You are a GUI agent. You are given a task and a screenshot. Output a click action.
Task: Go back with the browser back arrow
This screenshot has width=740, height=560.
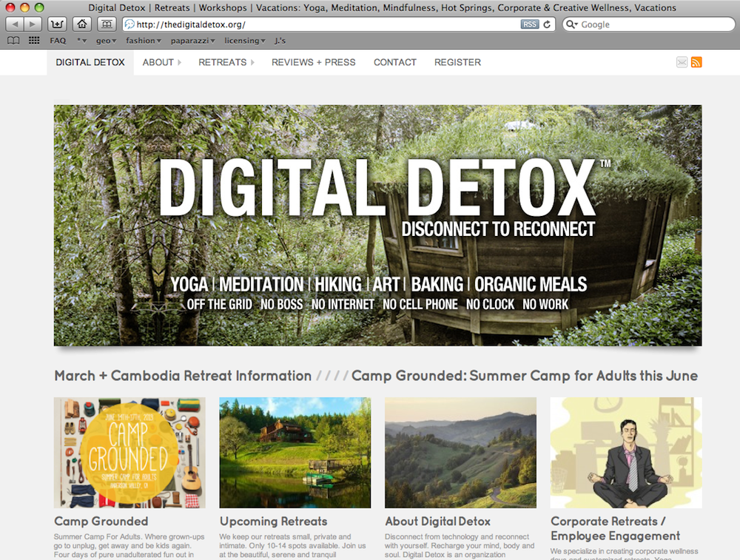click(14, 24)
